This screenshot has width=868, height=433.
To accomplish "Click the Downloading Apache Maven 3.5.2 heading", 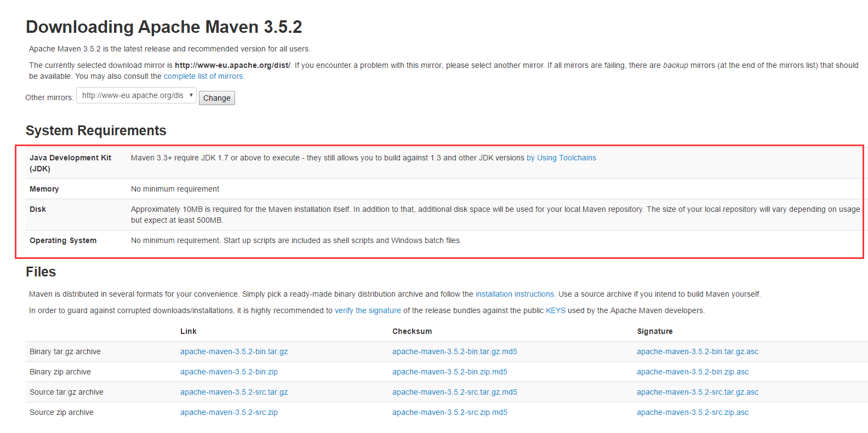I will (x=164, y=27).
